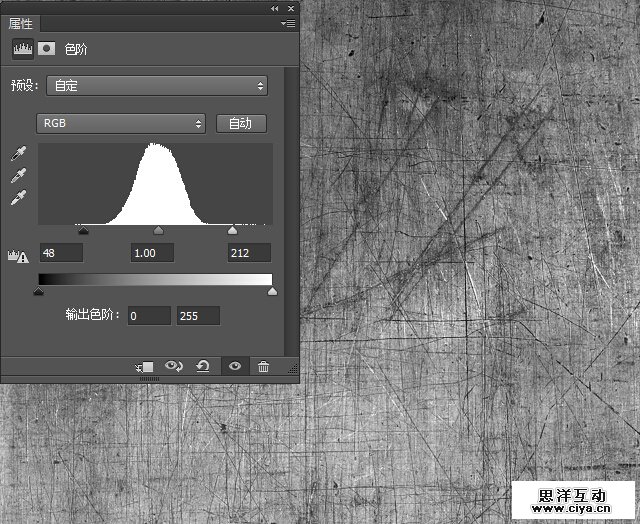This screenshot has height=524, width=640.
Task: Select the Levels adjustment histogram icon
Action: [22, 49]
